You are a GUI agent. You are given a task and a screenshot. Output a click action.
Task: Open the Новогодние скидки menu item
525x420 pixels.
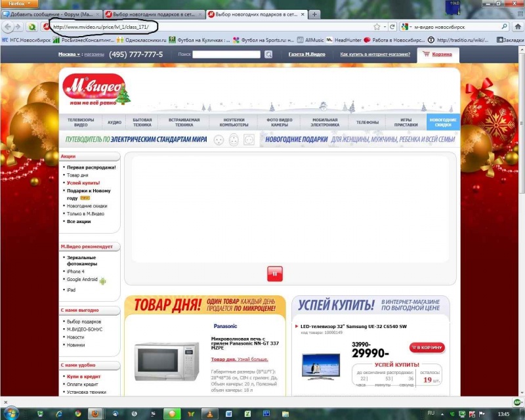tap(442, 122)
